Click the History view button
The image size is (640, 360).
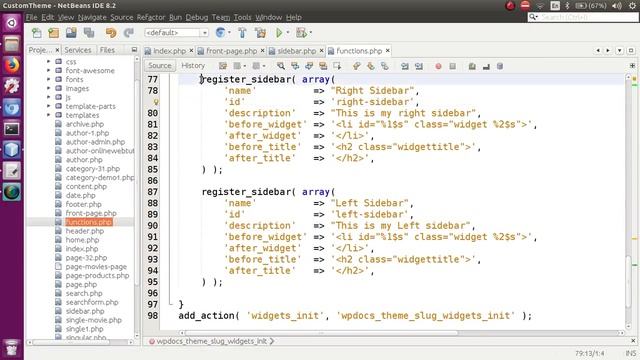click(x=193, y=66)
